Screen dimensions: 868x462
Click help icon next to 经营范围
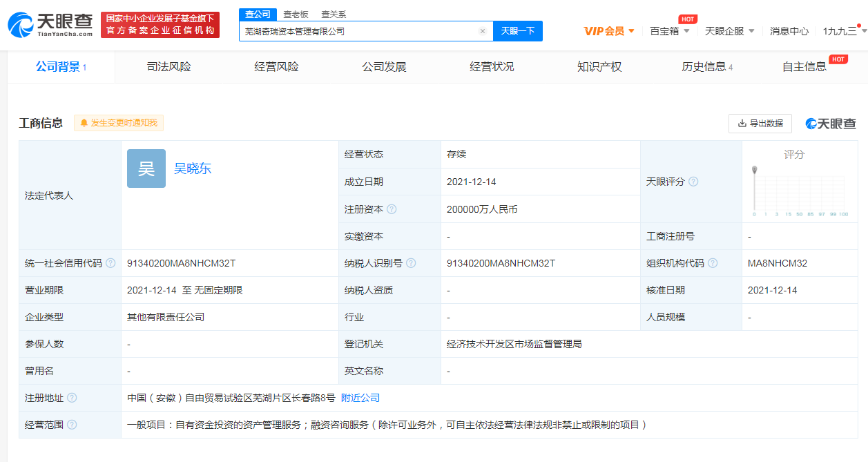pos(72,425)
